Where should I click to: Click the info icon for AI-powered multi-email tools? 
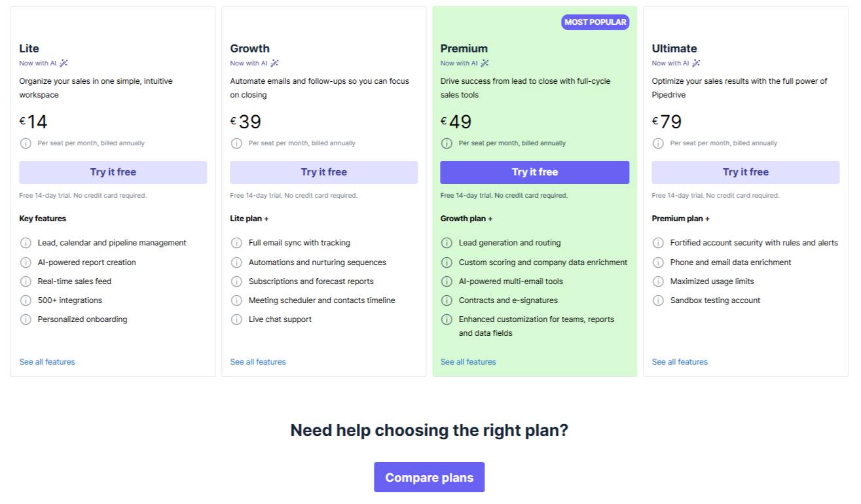tap(447, 281)
